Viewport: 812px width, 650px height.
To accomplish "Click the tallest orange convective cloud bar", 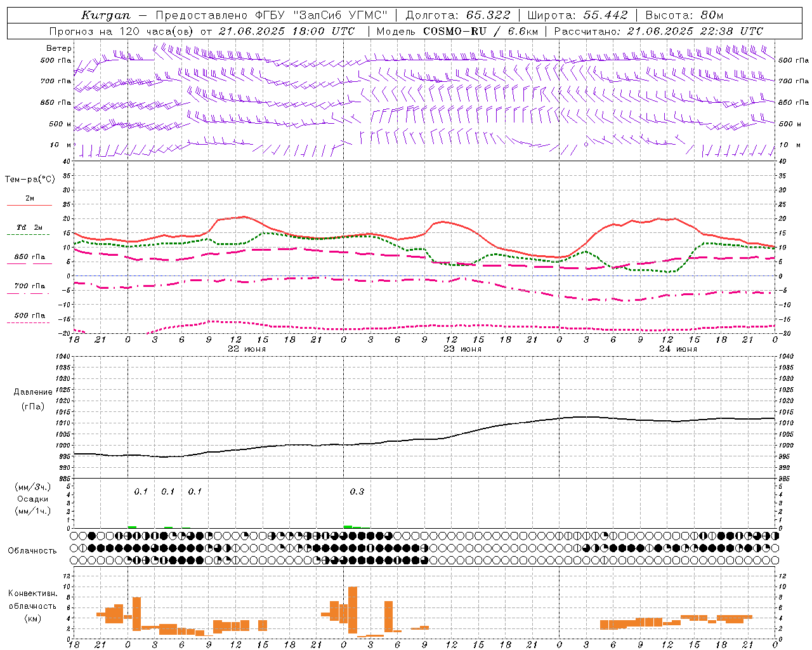I will [x=353, y=609].
